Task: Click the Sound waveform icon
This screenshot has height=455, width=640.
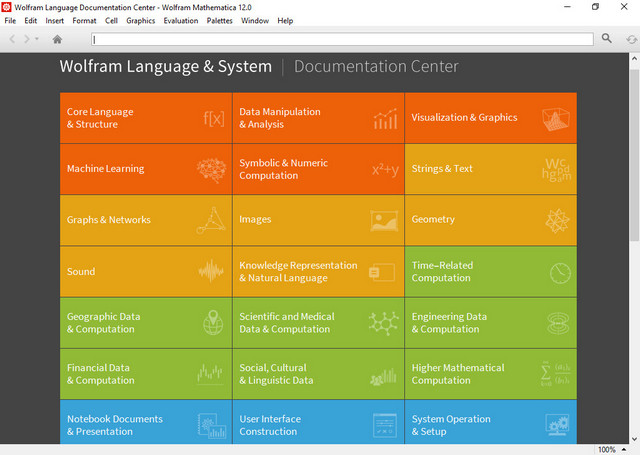Action: 211,271
